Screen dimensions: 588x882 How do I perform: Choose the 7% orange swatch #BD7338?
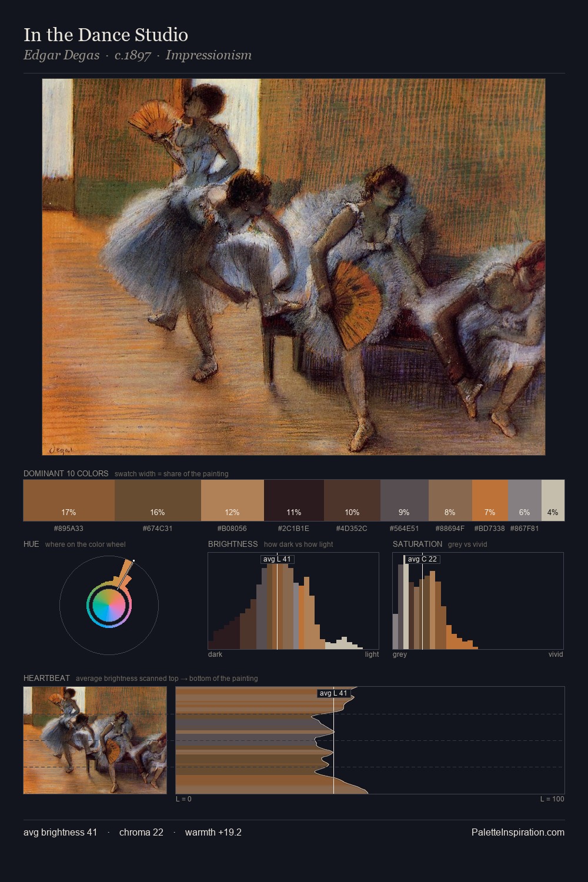tap(490, 500)
